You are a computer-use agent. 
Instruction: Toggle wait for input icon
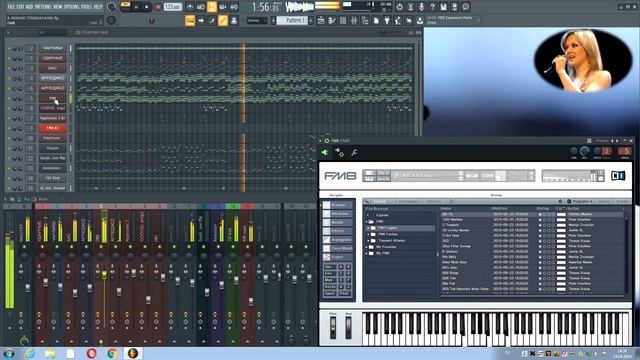click(x=201, y=7)
